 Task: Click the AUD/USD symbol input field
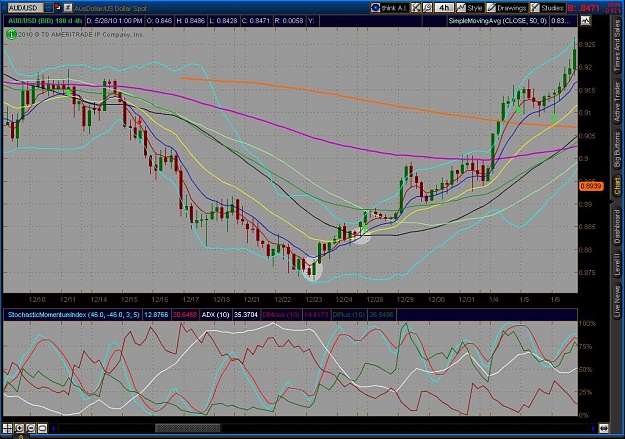click(x=26, y=8)
